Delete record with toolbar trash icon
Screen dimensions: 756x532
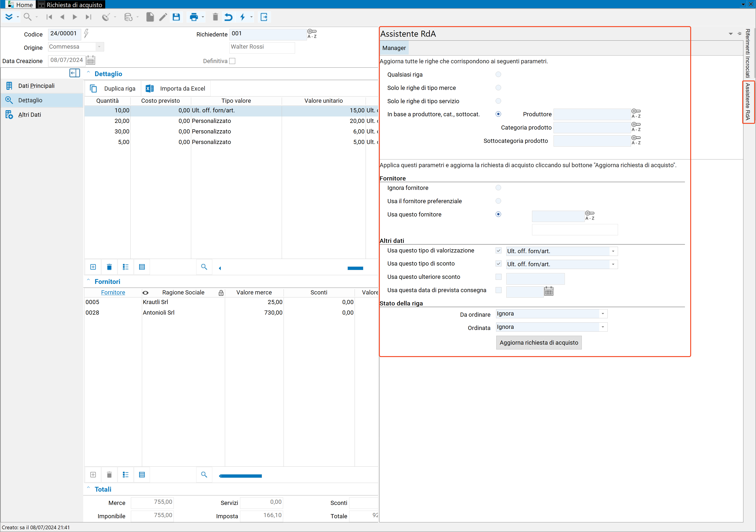click(x=215, y=17)
